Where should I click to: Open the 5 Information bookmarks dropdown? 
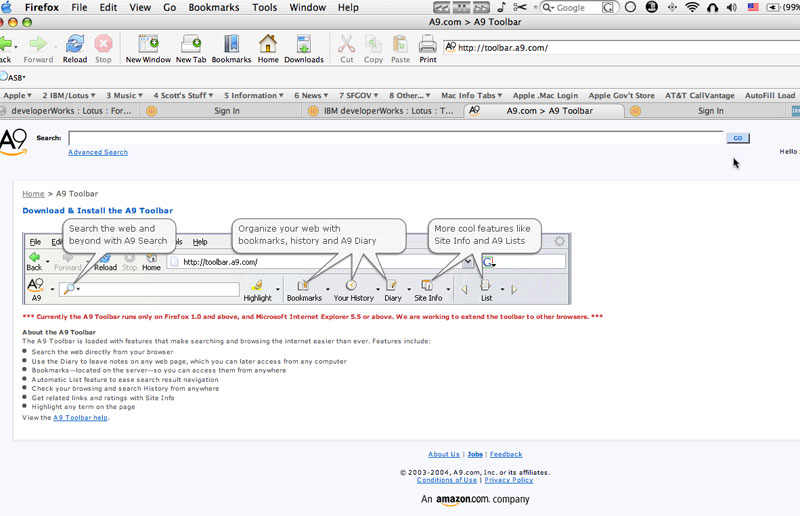(x=254, y=95)
